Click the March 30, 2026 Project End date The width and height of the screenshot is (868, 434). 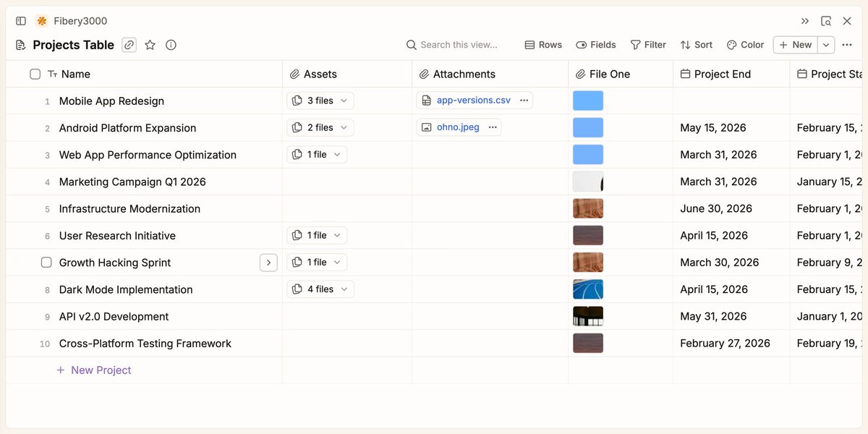[x=720, y=263]
